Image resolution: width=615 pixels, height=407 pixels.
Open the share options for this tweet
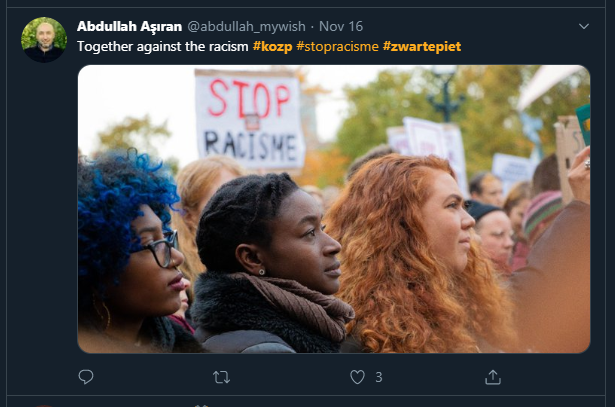click(x=493, y=377)
